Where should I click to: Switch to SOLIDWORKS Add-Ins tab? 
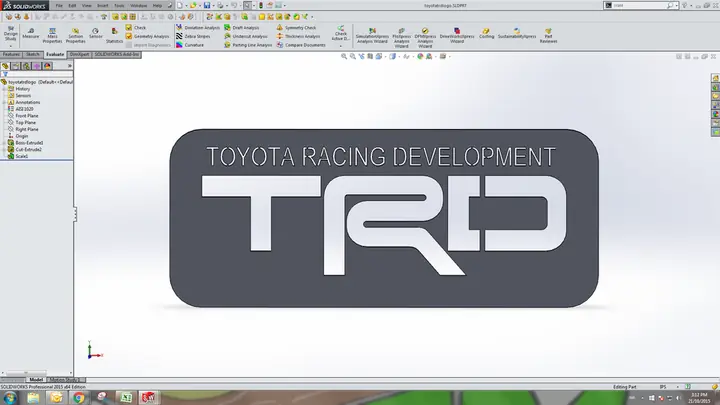(x=117, y=55)
